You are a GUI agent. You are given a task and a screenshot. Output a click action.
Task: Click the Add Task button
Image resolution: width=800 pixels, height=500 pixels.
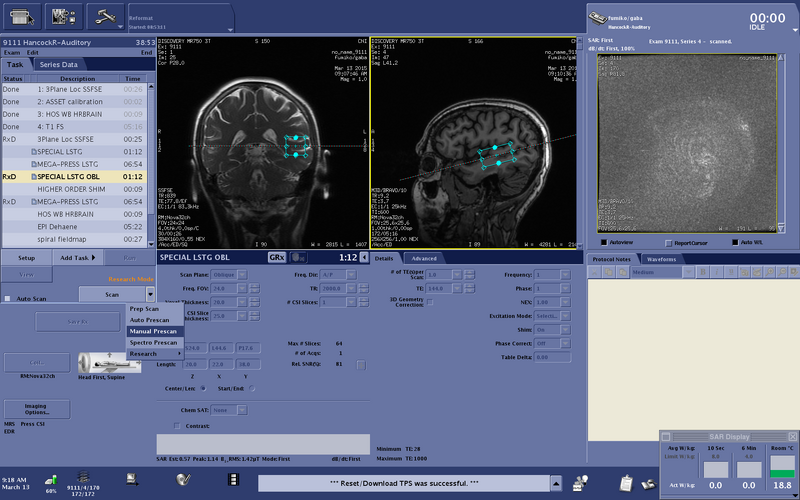[78, 258]
